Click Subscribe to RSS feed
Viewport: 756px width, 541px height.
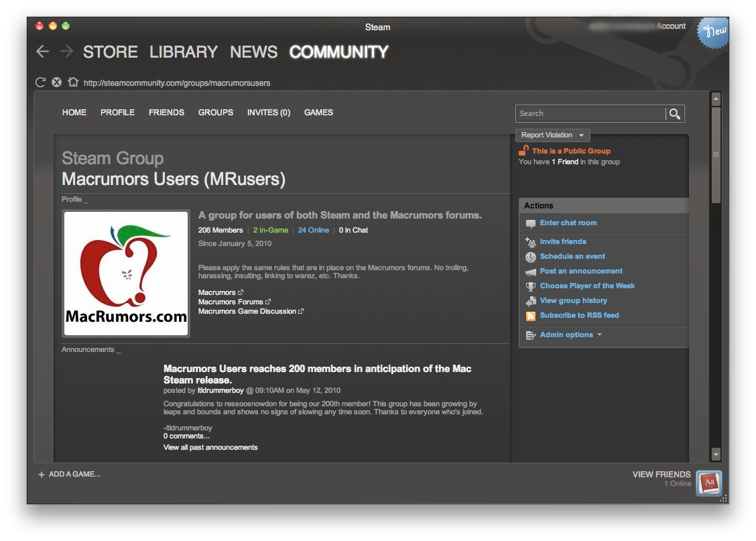(x=579, y=315)
